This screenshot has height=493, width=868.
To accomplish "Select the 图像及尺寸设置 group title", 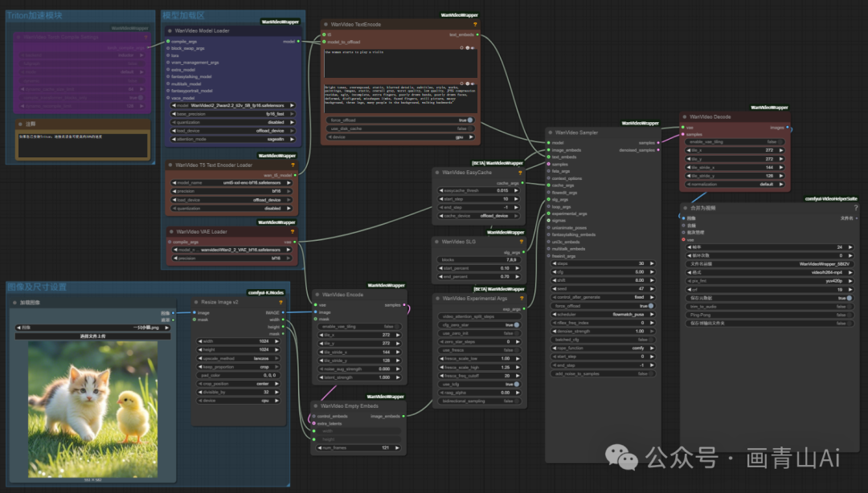I will [36, 287].
